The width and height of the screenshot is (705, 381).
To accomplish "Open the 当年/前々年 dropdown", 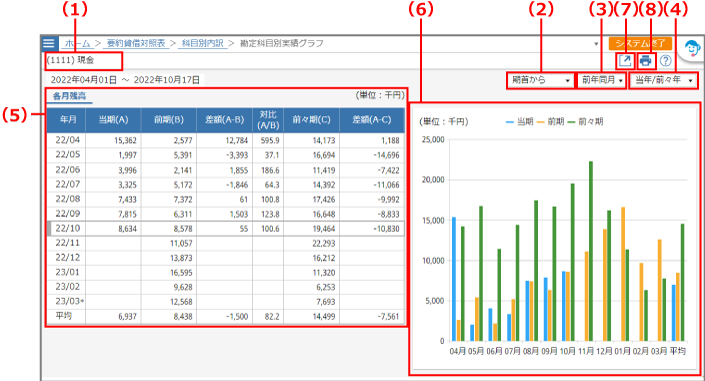I will click(663, 80).
